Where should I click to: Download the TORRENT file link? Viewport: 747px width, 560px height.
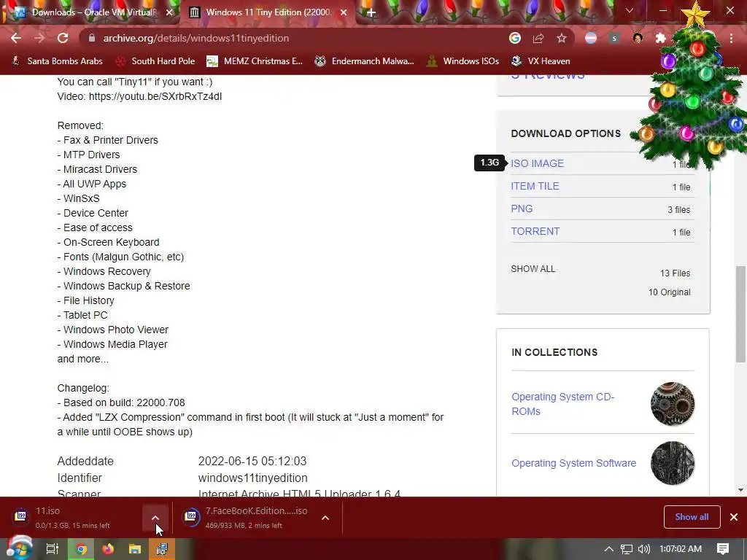[x=535, y=231]
